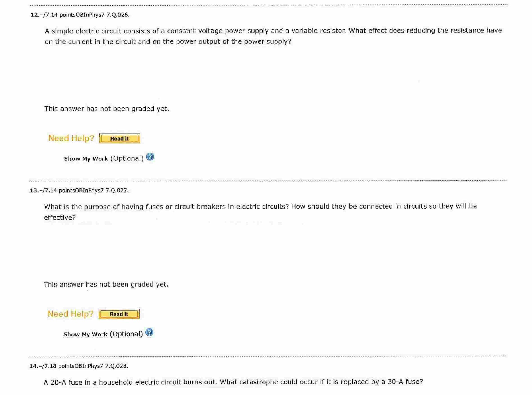Click question 13's "not been graded yet" notice
Viewport: 532px width, 395px height.
(106, 284)
